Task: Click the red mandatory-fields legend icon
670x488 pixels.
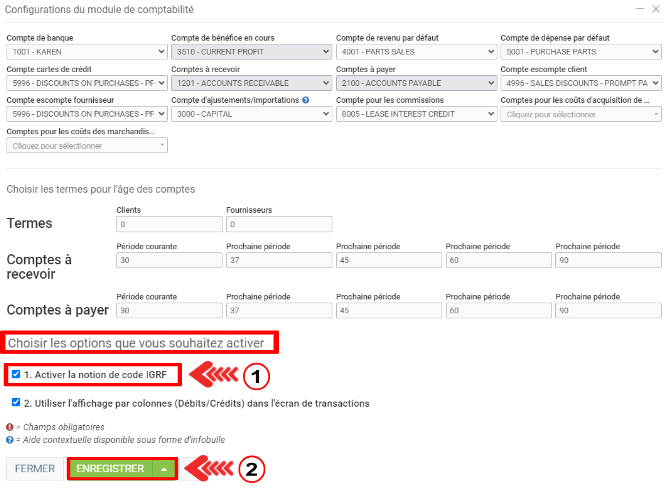Action: point(10,427)
